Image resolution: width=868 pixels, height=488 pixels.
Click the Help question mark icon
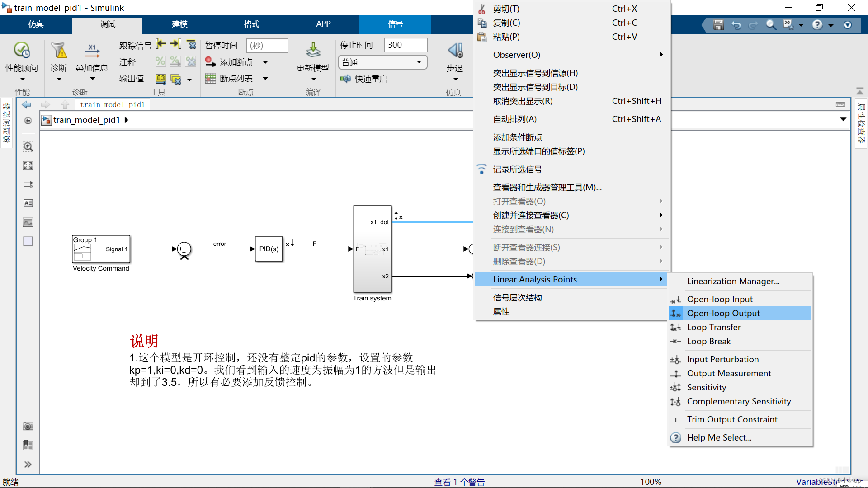click(x=817, y=25)
